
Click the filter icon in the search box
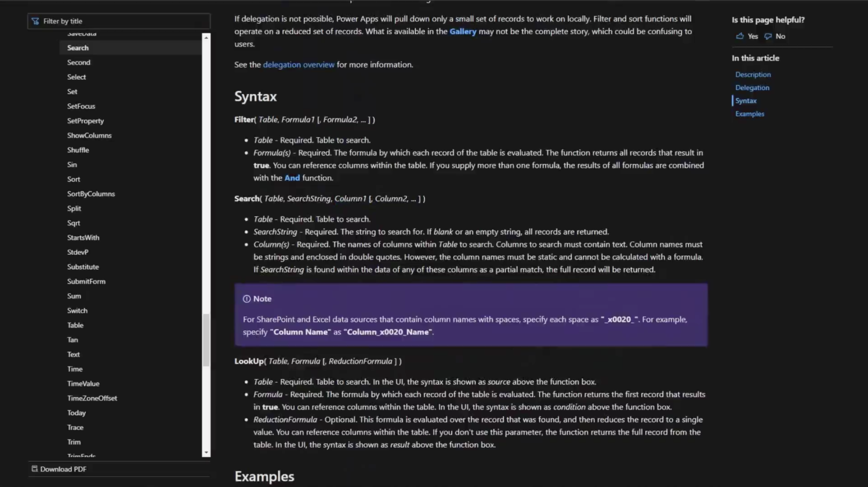coord(35,21)
